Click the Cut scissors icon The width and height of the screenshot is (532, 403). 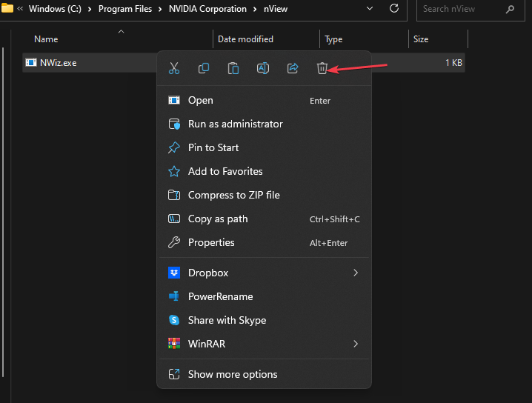173,68
